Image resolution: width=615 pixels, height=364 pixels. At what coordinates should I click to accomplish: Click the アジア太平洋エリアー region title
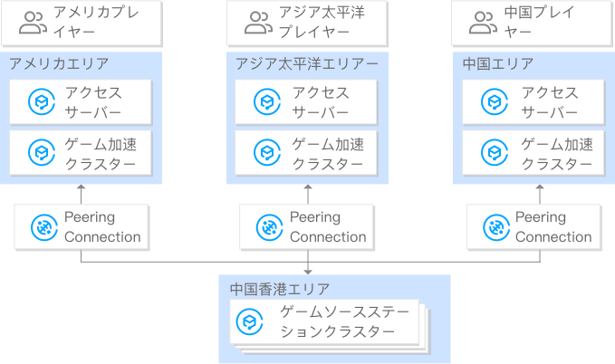point(306,64)
